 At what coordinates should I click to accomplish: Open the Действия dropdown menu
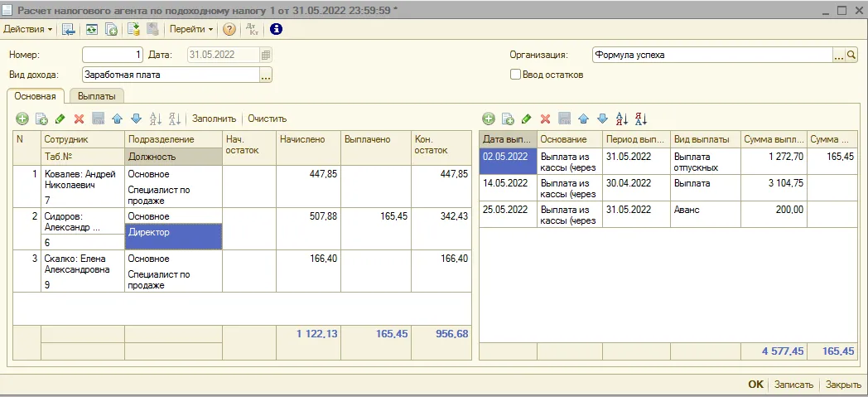[x=28, y=29]
